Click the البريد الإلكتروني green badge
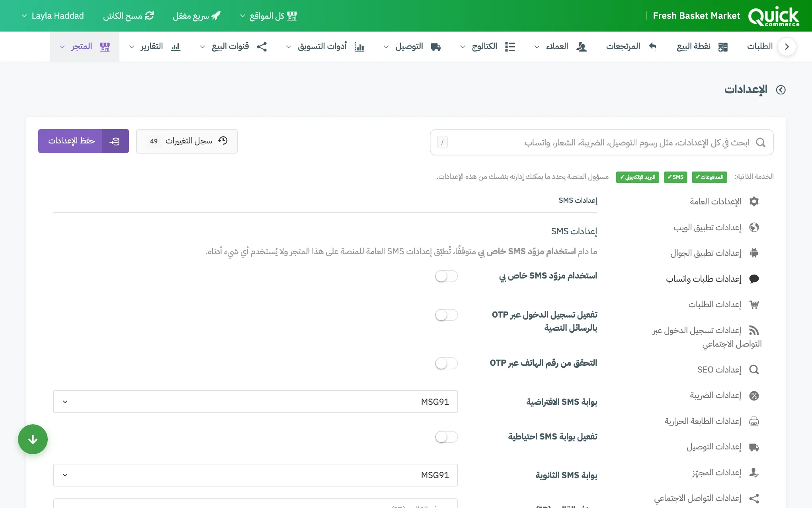Image resolution: width=812 pixels, height=508 pixels. click(x=638, y=177)
